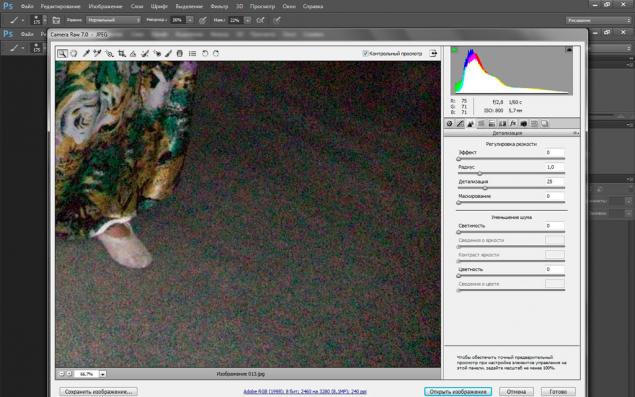Image resolution: width=635 pixels, height=397 pixels.
Task: Click the 66,7% zoom level field
Action: tap(86, 374)
